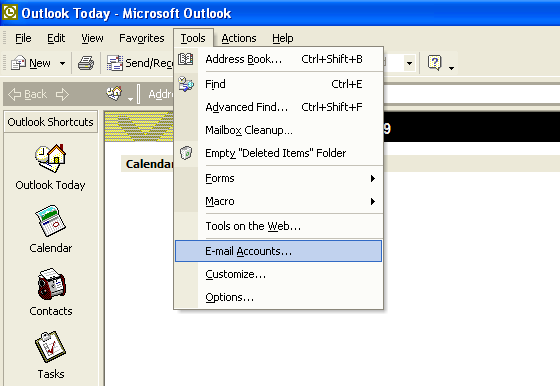Click the Print toolbar icon
The image size is (560, 386).
86,63
